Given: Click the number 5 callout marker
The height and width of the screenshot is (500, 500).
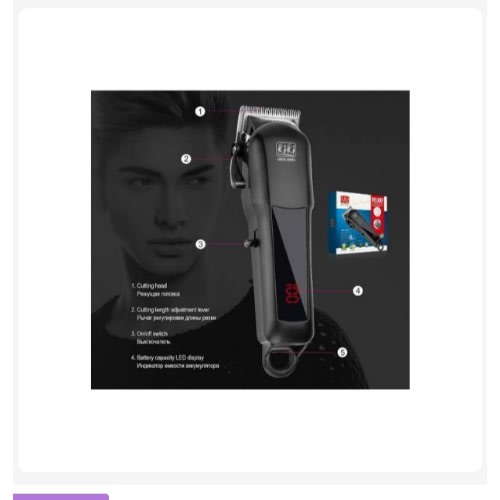Looking at the screenshot, I should pos(342,352).
